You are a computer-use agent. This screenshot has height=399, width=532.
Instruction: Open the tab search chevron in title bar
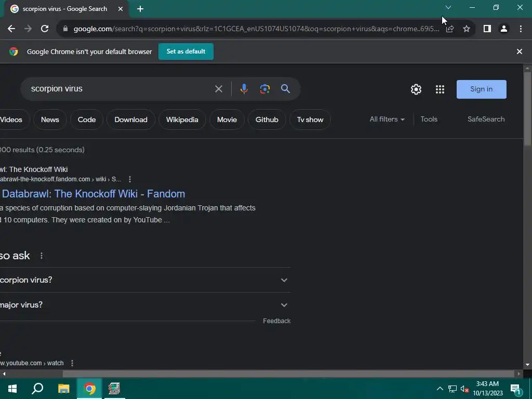point(448,7)
